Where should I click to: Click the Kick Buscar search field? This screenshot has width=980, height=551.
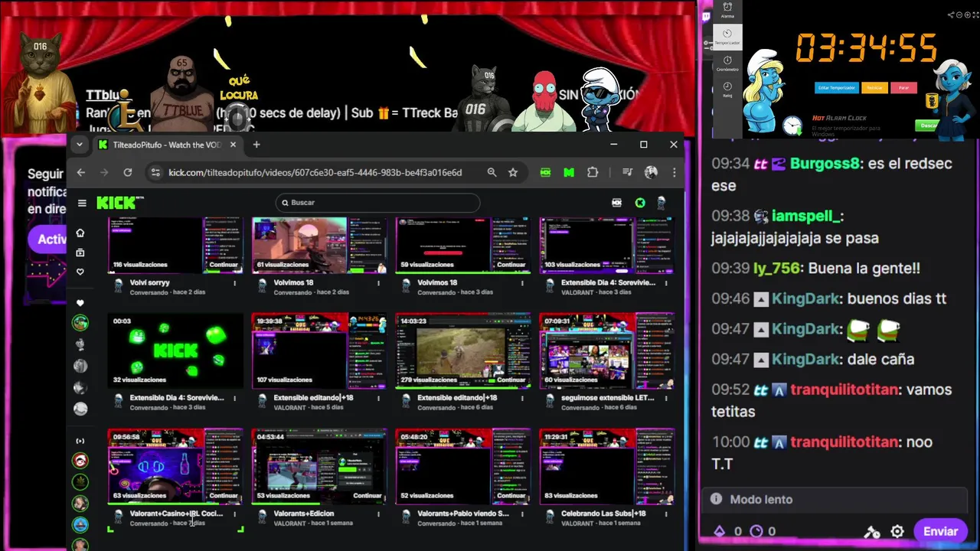click(377, 203)
